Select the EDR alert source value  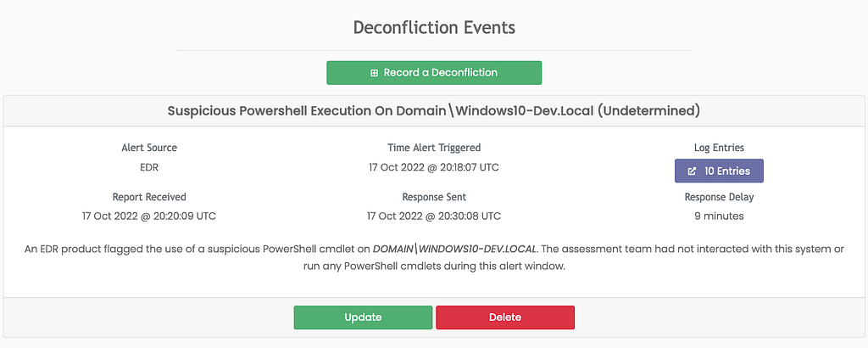(x=149, y=167)
